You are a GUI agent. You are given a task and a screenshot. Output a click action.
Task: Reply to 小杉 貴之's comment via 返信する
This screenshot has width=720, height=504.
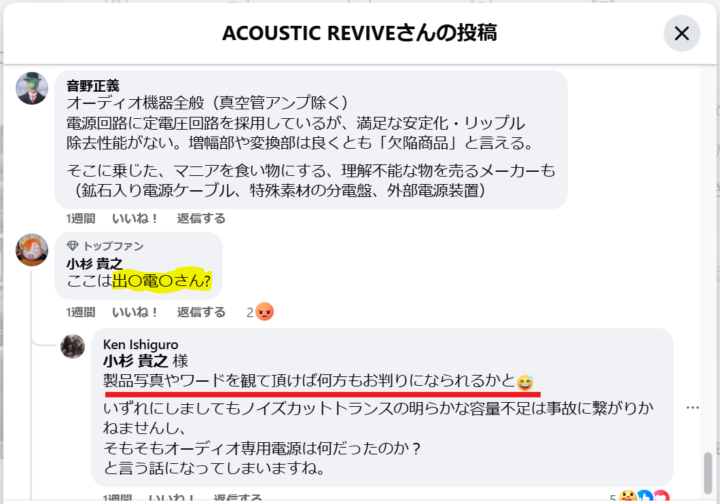201,312
